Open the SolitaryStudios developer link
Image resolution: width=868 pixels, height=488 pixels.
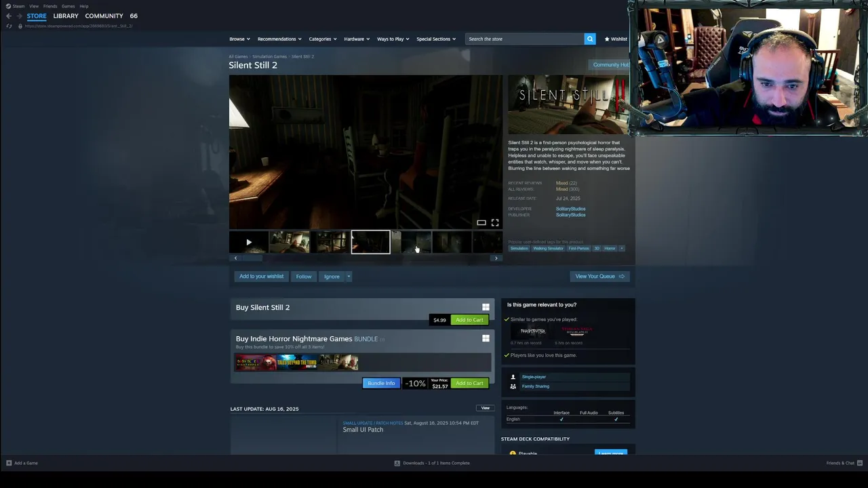tap(570, 209)
